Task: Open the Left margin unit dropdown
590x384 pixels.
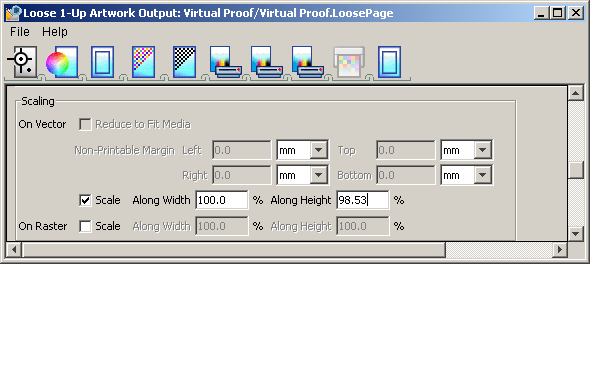Action: pyautogui.click(x=318, y=150)
